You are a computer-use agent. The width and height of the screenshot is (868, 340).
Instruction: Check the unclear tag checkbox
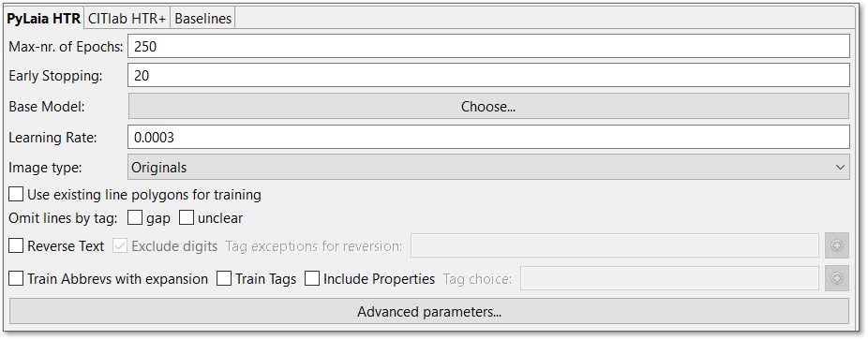pos(187,218)
